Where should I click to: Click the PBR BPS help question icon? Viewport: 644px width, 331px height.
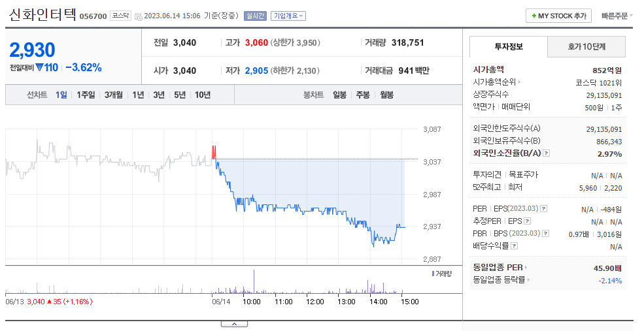(x=545, y=233)
